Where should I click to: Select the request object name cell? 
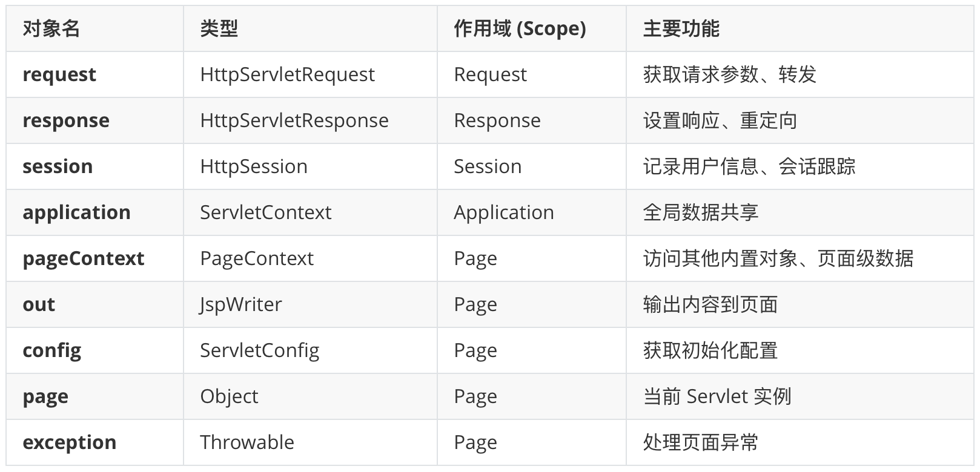point(59,74)
